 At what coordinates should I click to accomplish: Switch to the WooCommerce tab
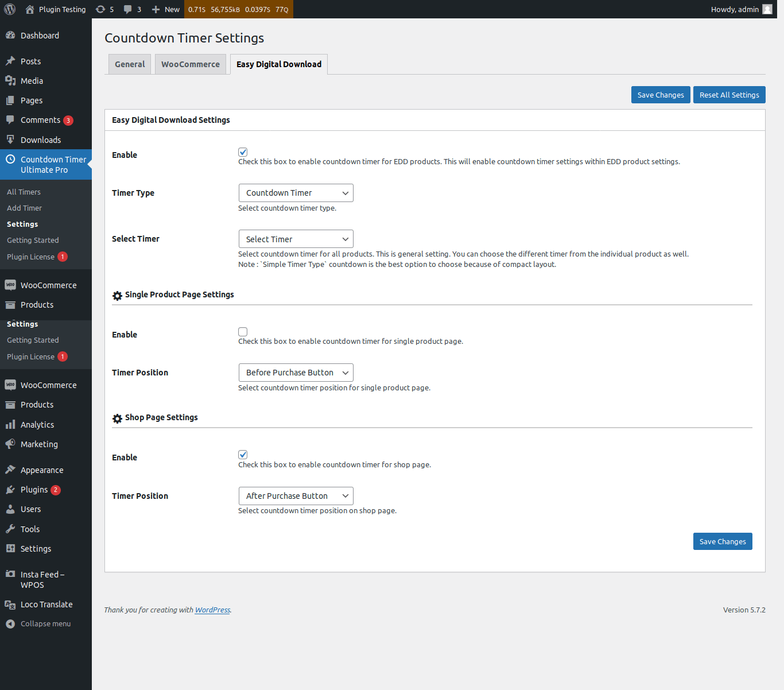pos(190,64)
